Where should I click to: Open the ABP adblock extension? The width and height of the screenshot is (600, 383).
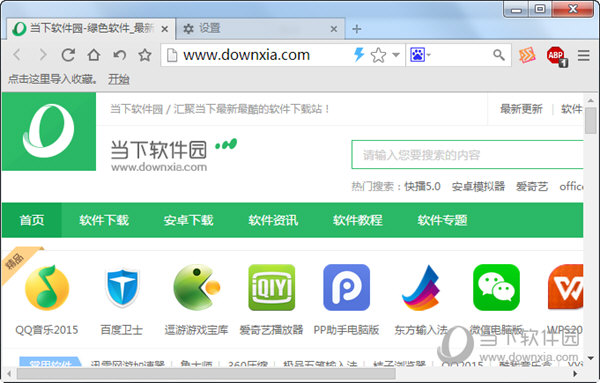(556, 56)
